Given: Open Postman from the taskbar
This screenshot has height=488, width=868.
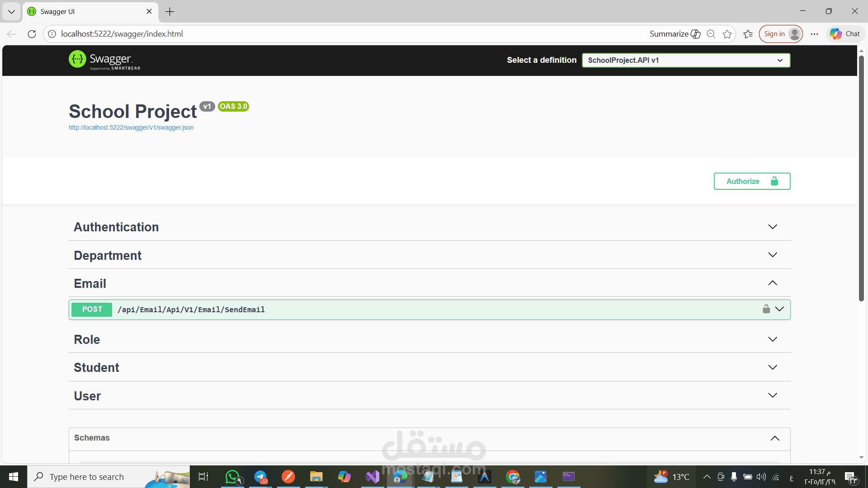Looking at the screenshot, I should 288,477.
